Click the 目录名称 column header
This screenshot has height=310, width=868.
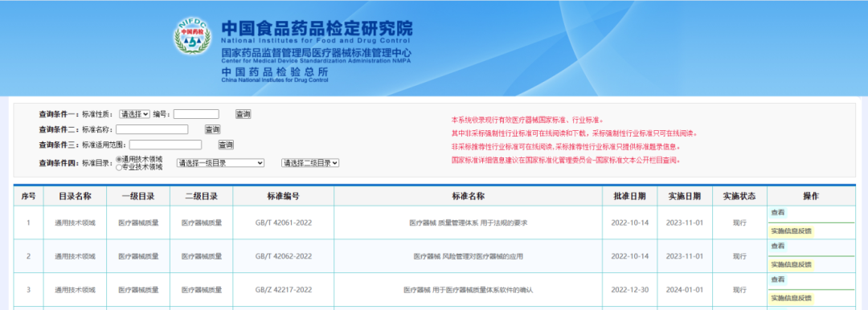(75, 196)
